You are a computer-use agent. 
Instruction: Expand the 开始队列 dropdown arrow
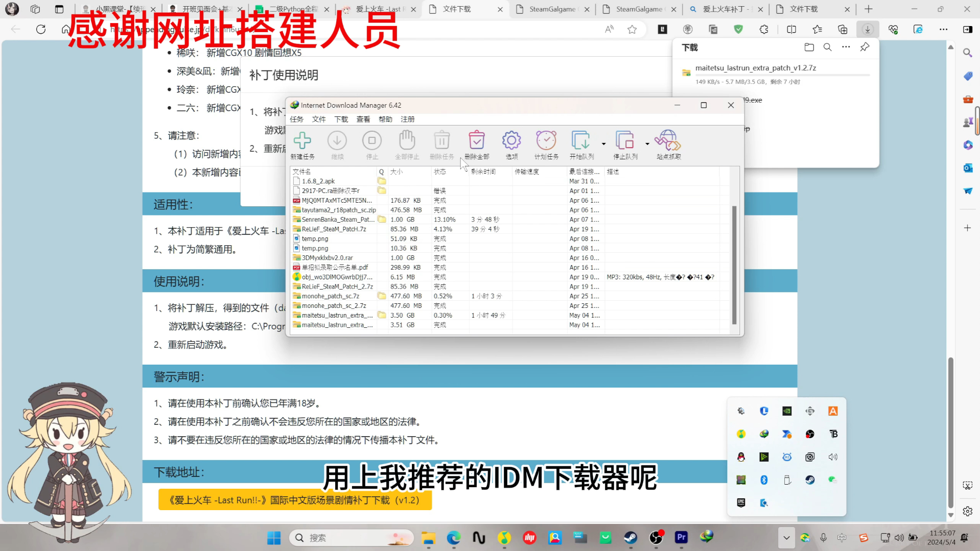click(603, 144)
